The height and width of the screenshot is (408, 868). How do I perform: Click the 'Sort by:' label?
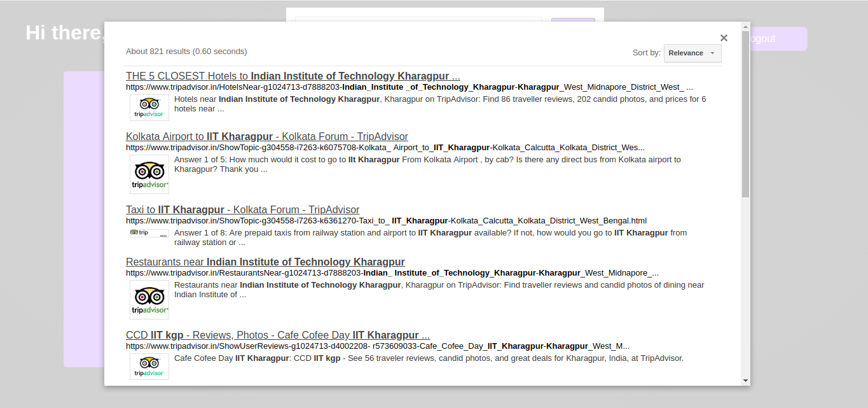pos(647,53)
